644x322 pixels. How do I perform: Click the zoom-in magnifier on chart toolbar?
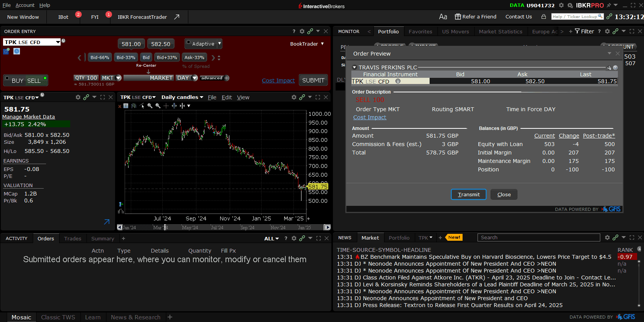pos(150,106)
